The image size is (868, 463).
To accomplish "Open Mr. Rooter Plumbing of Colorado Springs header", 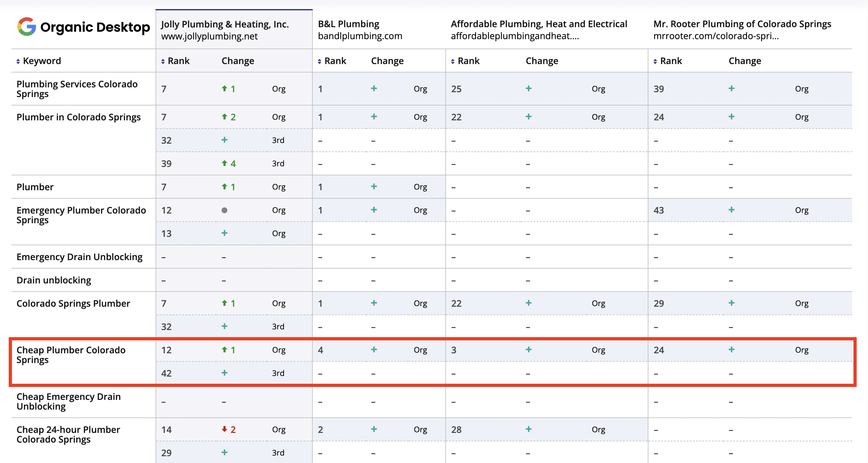I will 742,30.
